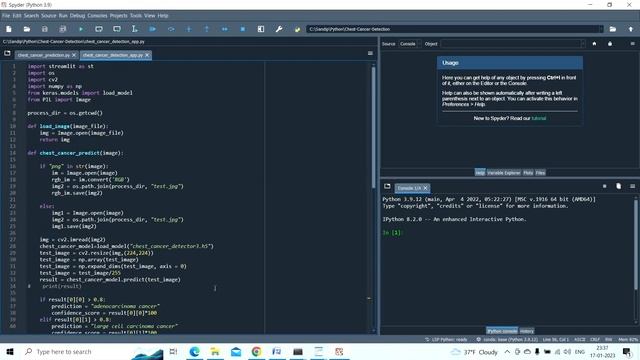Create a new file from the toolbar

(9, 29)
